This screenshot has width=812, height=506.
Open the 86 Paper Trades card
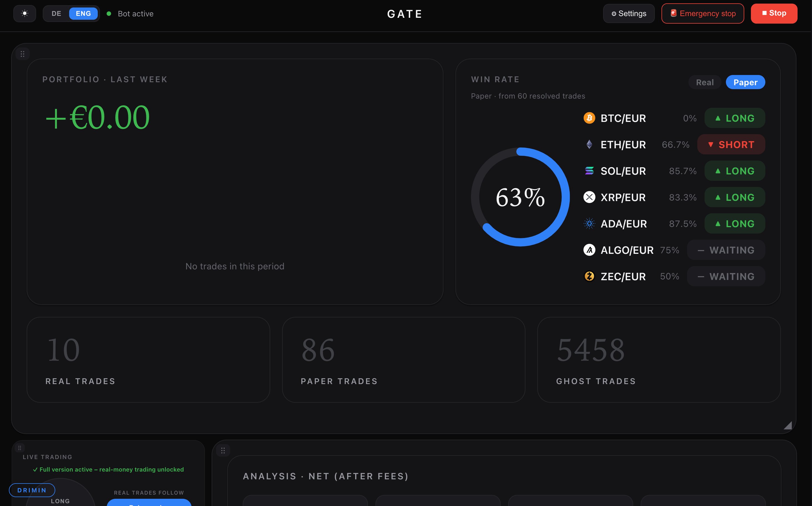pyautogui.click(x=404, y=360)
